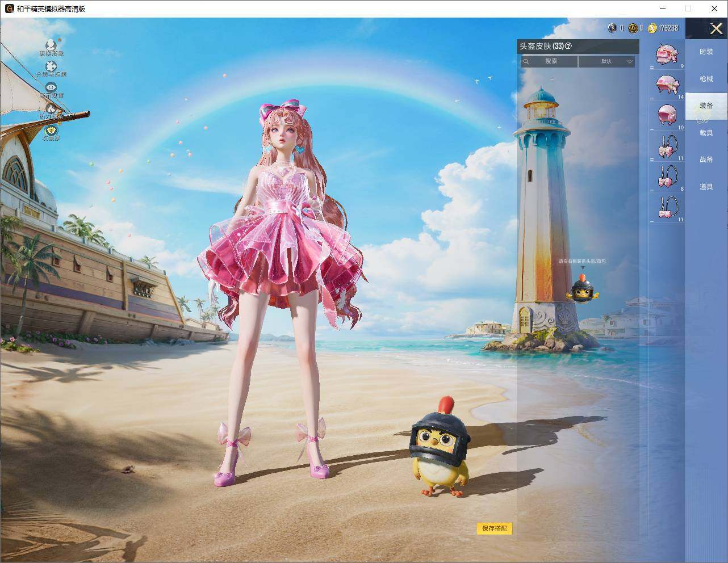
Task: Click the globe currency icon in top bar
Action: click(x=613, y=28)
